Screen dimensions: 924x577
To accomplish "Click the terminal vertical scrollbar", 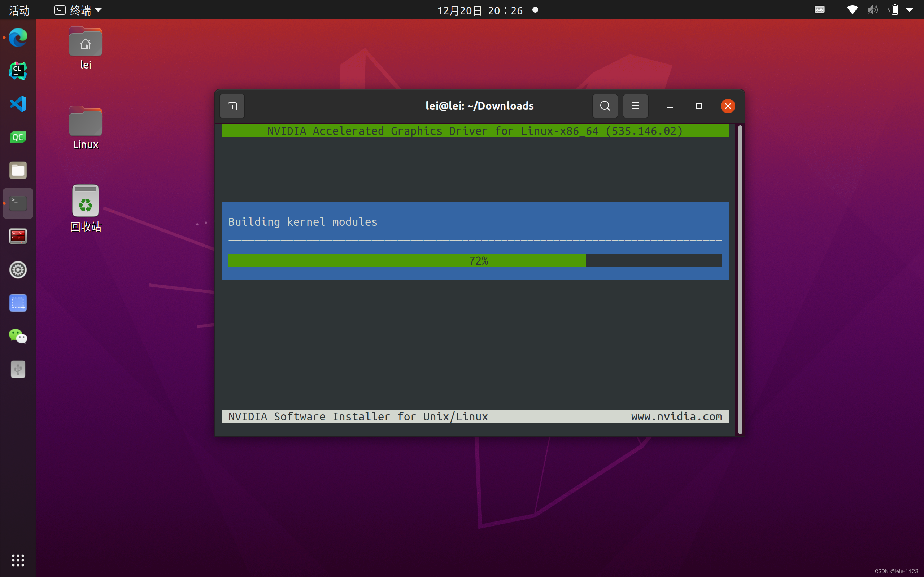I will (740, 280).
